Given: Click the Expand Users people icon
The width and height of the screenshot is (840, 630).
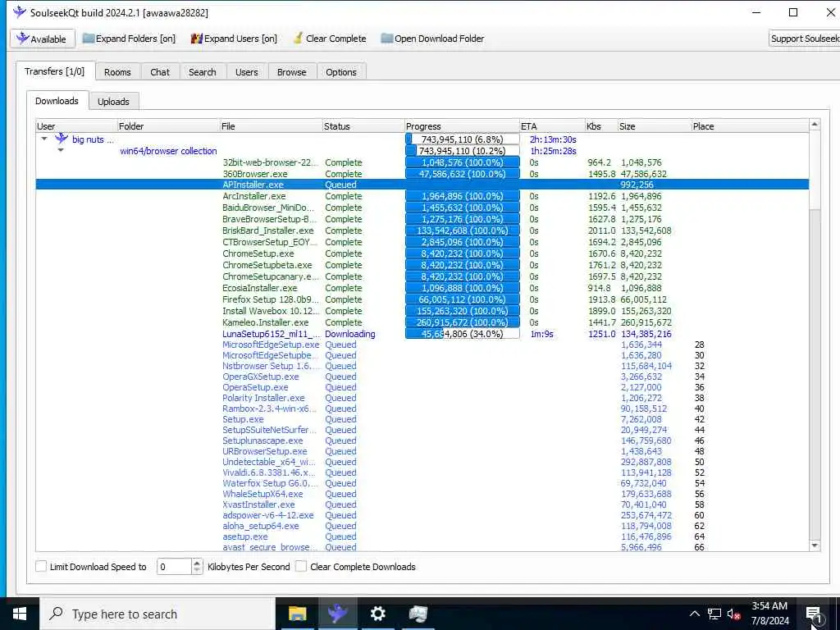Looking at the screenshot, I should coord(197,39).
